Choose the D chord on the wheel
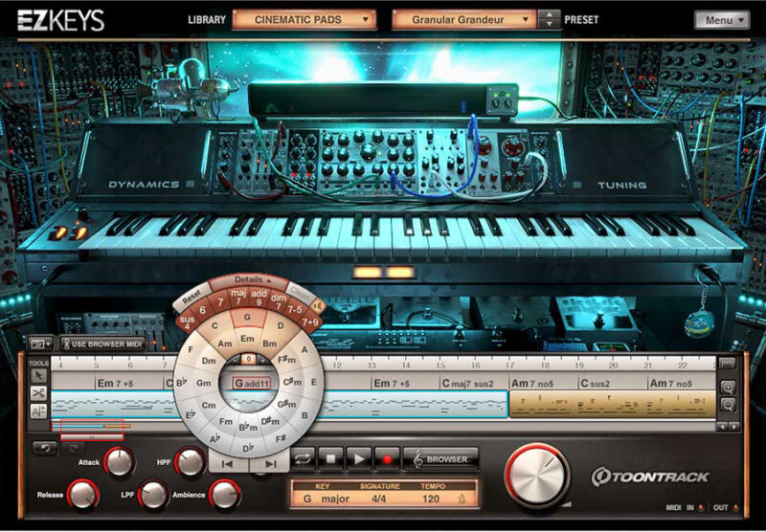This screenshot has width=766, height=532. (x=281, y=325)
